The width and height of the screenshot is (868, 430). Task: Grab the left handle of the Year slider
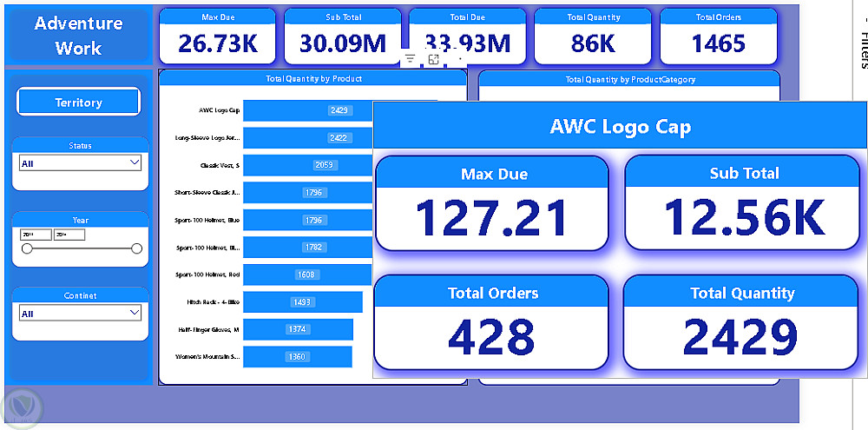(27, 248)
